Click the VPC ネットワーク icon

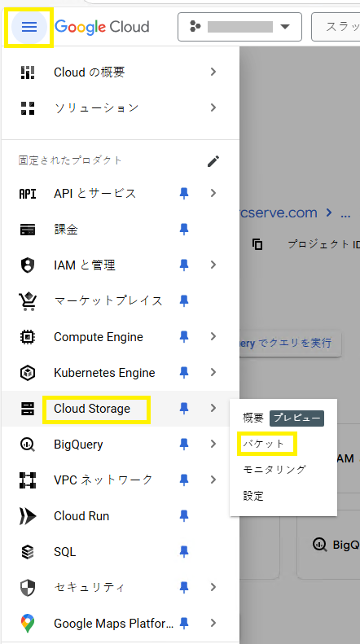[28, 480]
